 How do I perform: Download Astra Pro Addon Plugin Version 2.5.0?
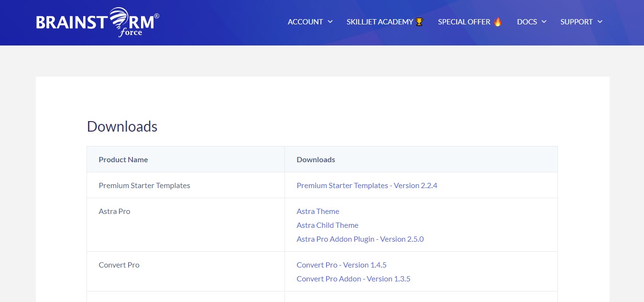(360, 239)
